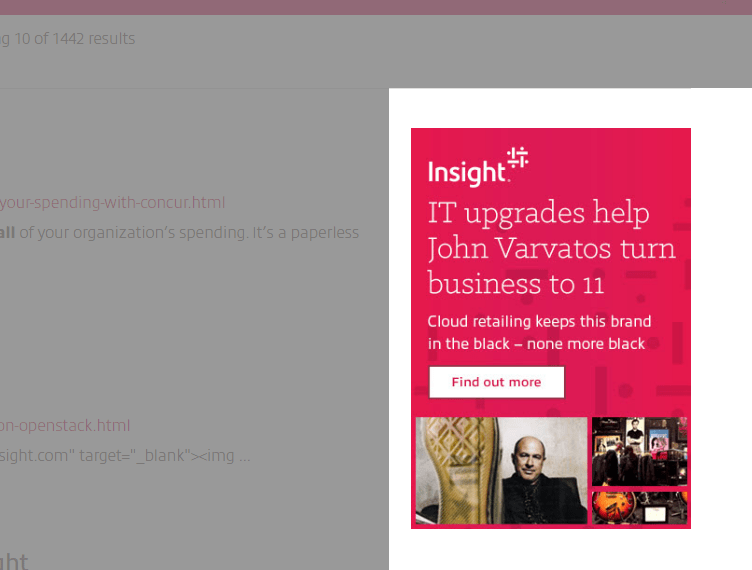Image resolution: width=752 pixels, height=570 pixels.
Task: Open the on-openstack.html result link
Action: click(x=65, y=425)
